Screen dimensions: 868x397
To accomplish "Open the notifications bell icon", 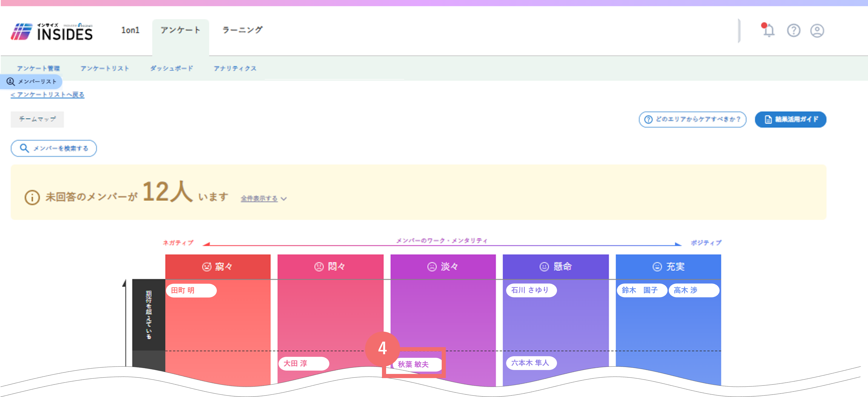I will 768,30.
